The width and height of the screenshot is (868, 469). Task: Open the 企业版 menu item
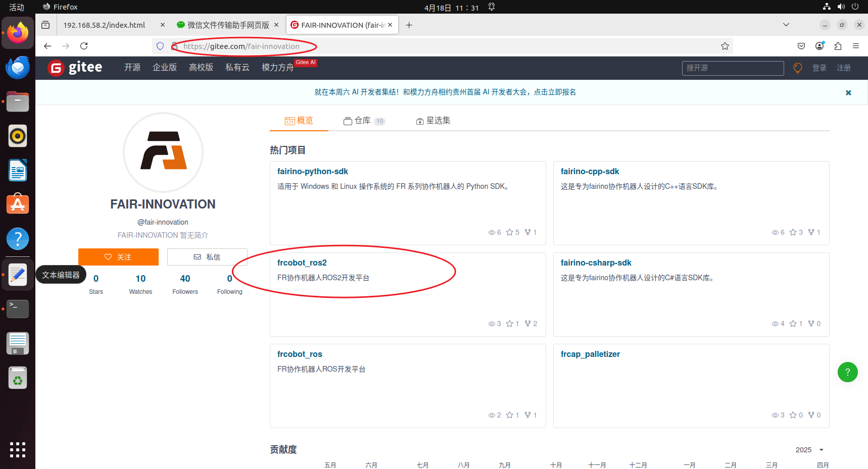click(165, 68)
